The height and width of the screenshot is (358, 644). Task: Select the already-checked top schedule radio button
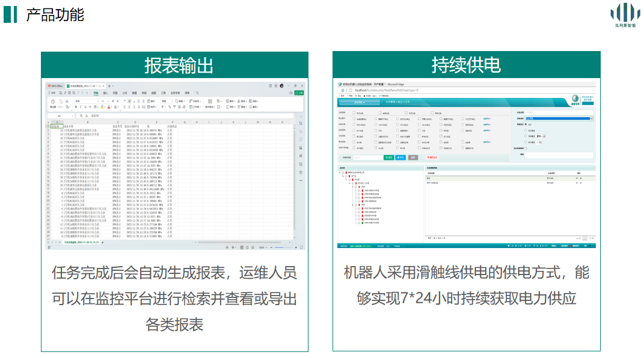(526, 124)
